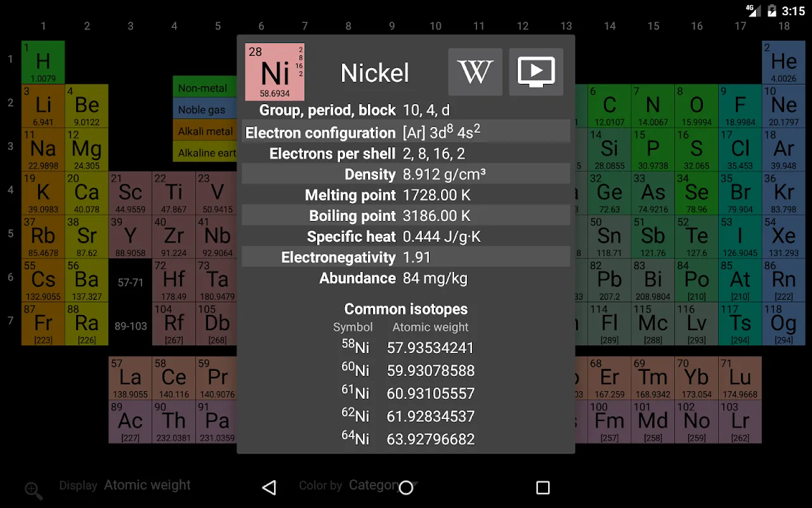This screenshot has width=812, height=508.
Task: Select the Helium element tile
Action: coord(783,61)
